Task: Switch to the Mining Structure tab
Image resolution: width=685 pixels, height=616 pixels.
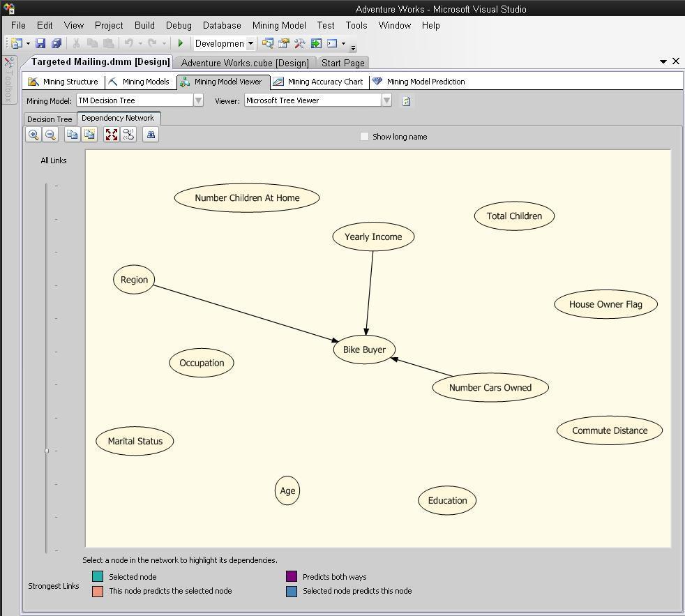Action: [x=63, y=82]
